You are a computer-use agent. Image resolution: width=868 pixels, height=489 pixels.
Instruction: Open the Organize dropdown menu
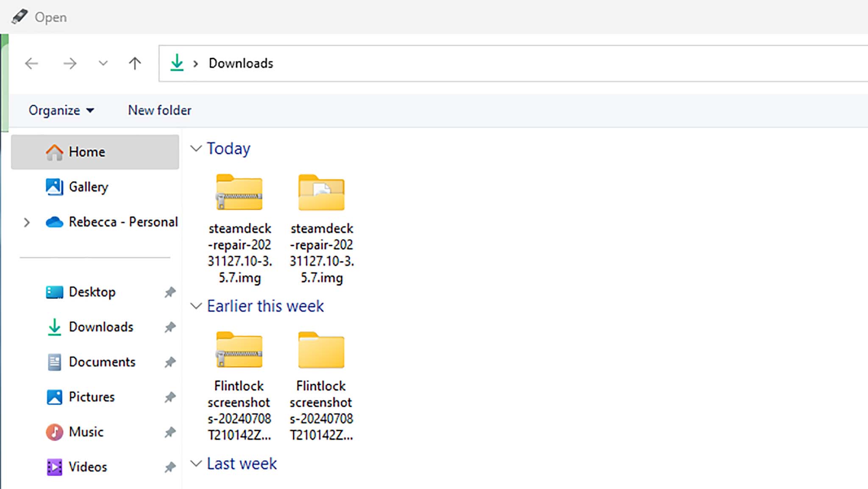[61, 110]
